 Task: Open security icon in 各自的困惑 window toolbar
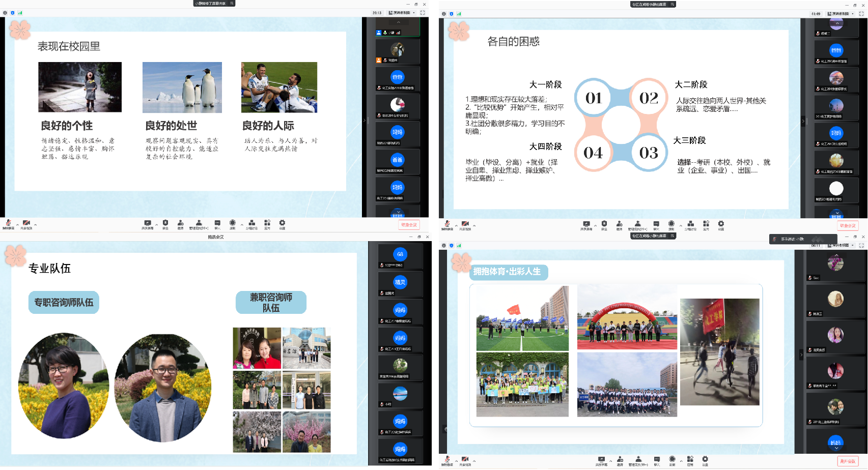tap(604, 224)
